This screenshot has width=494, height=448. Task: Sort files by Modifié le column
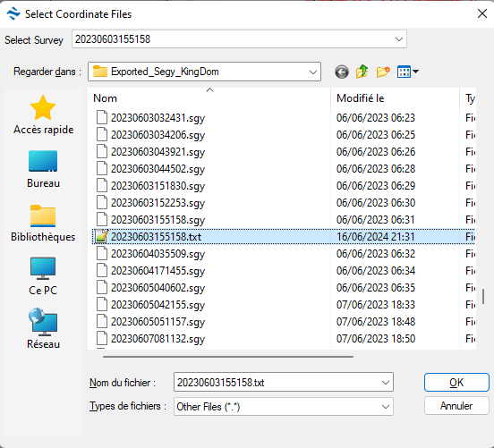click(x=395, y=98)
